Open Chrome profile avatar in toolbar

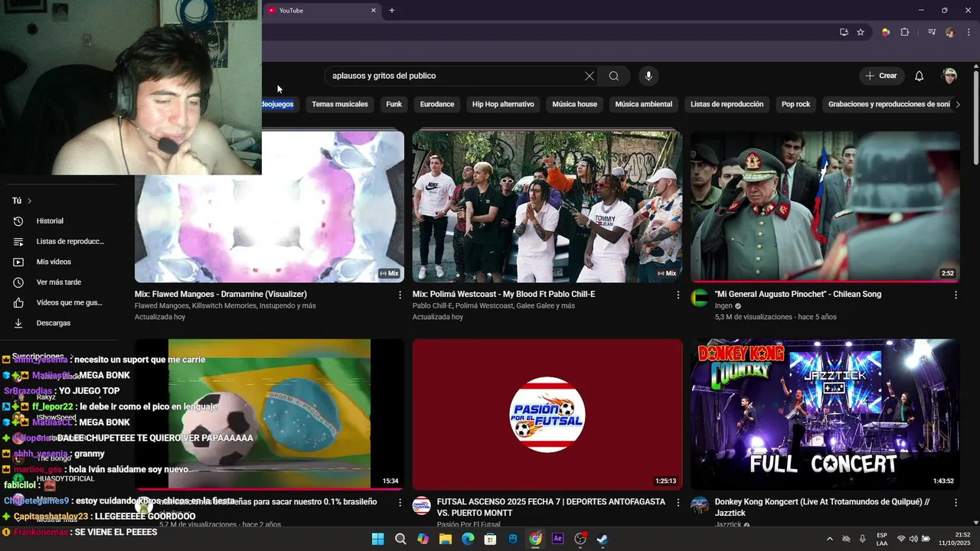(950, 32)
